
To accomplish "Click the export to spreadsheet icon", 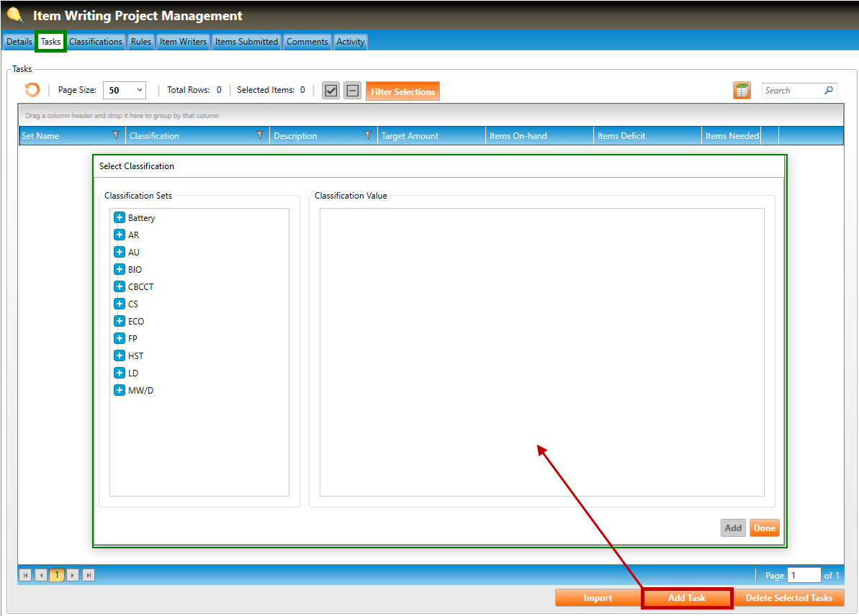I will pyautogui.click(x=742, y=91).
